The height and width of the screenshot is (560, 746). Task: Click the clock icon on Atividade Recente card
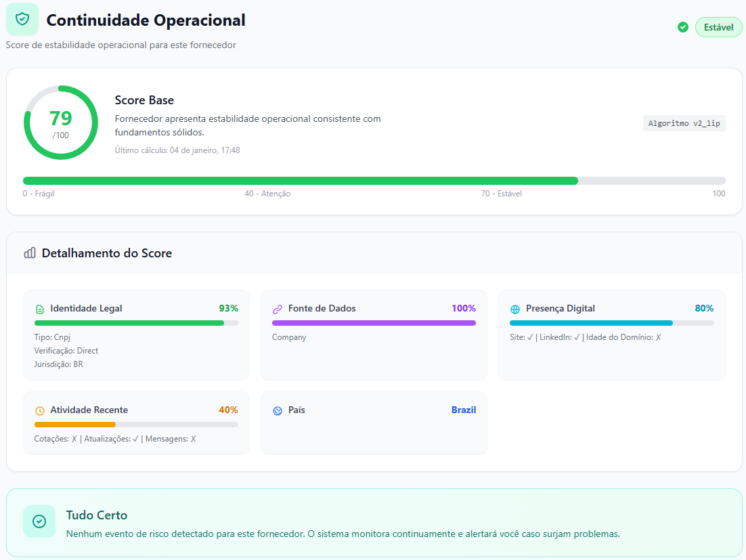point(40,410)
